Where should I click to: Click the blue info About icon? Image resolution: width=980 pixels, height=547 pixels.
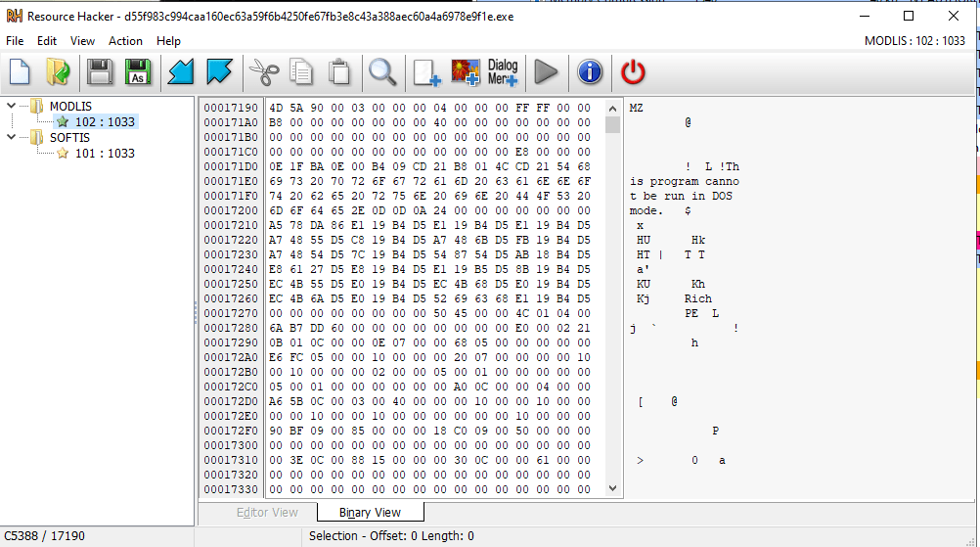click(x=589, y=71)
